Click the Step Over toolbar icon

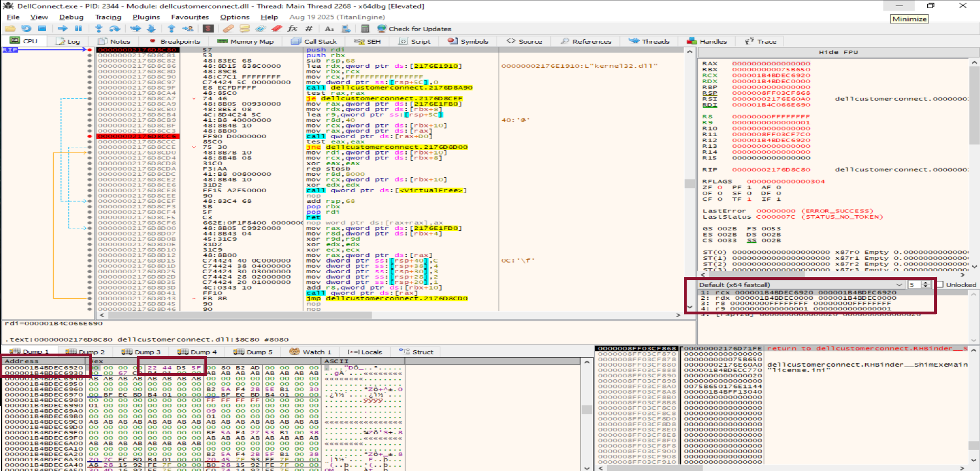pyautogui.click(x=115, y=29)
